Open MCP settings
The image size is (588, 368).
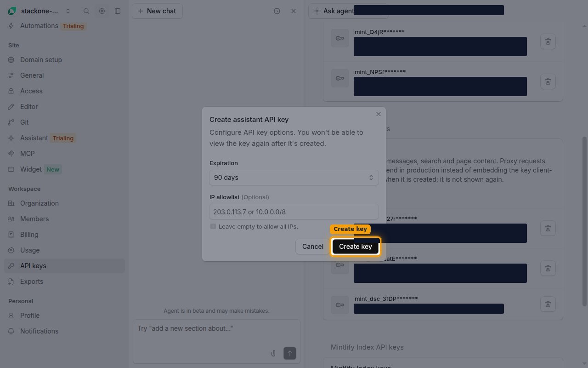(64, 154)
